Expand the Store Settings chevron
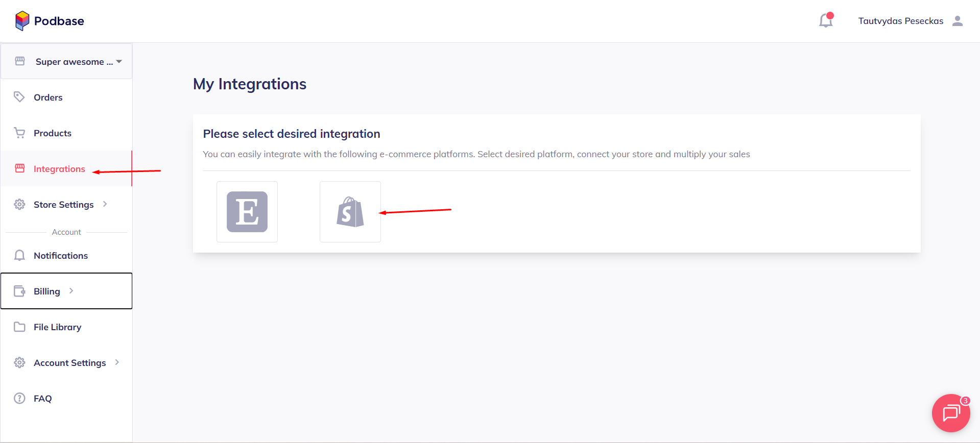Viewport: 980px width, 443px height. [105, 204]
